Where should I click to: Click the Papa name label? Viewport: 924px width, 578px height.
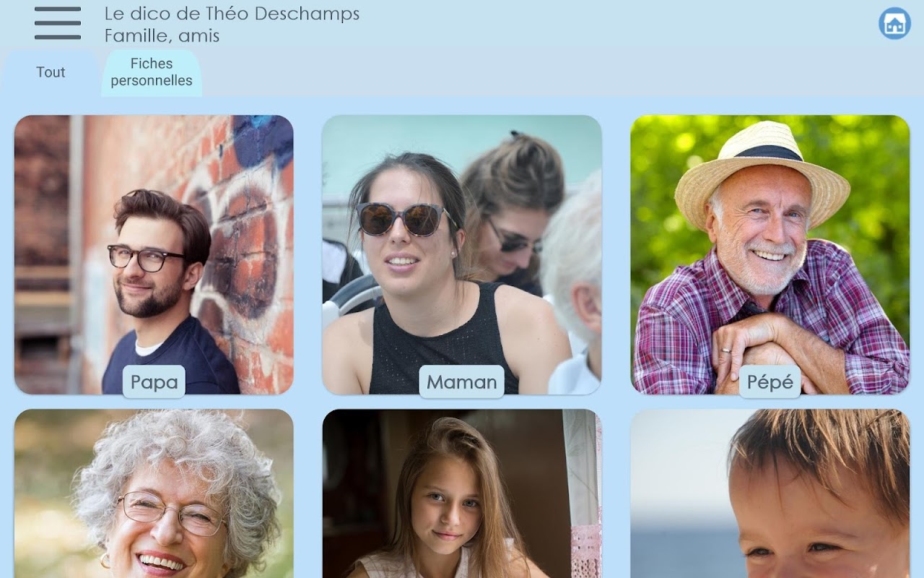(154, 381)
